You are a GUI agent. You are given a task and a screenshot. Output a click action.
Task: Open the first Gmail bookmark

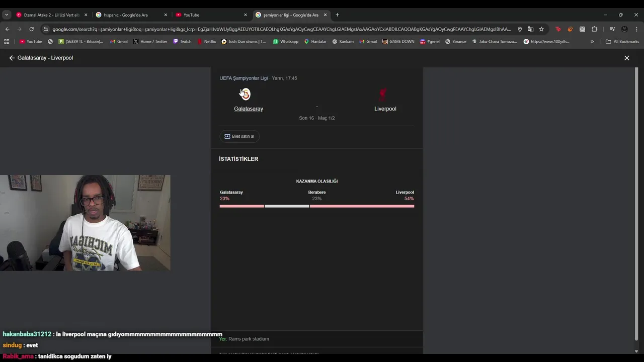click(x=119, y=42)
